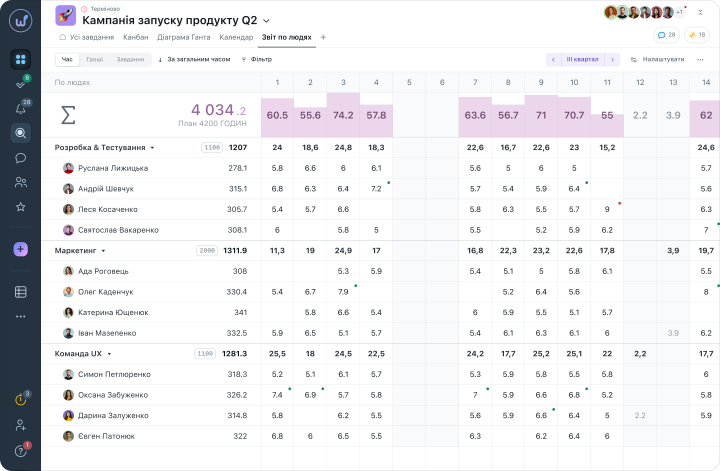The height and width of the screenshot is (471, 720).
Task: Switch to the Канбан tab
Action: (x=135, y=37)
